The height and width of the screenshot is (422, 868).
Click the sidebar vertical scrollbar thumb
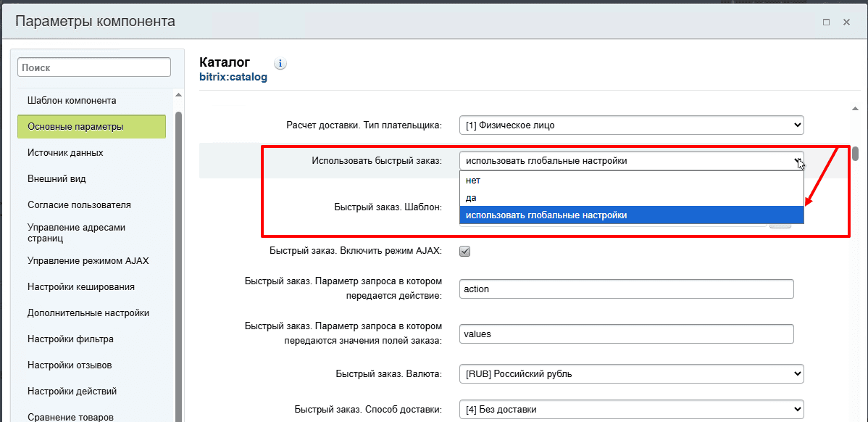pyautogui.click(x=178, y=261)
